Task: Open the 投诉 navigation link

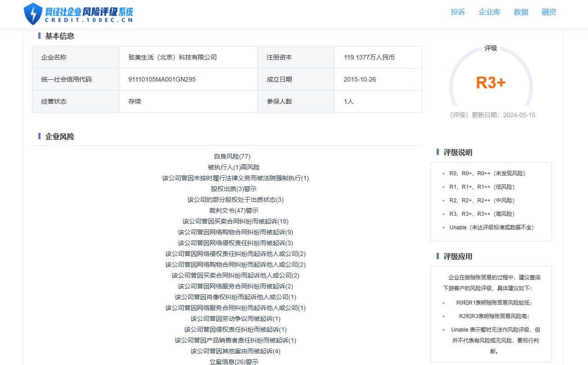Action: coord(458,12)
